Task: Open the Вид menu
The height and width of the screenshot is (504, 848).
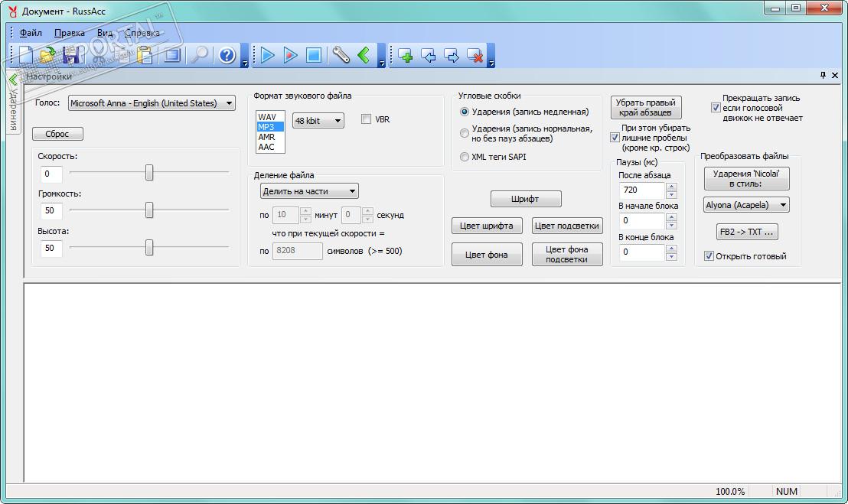Action: pyautogui.click(x=104, y=33)
